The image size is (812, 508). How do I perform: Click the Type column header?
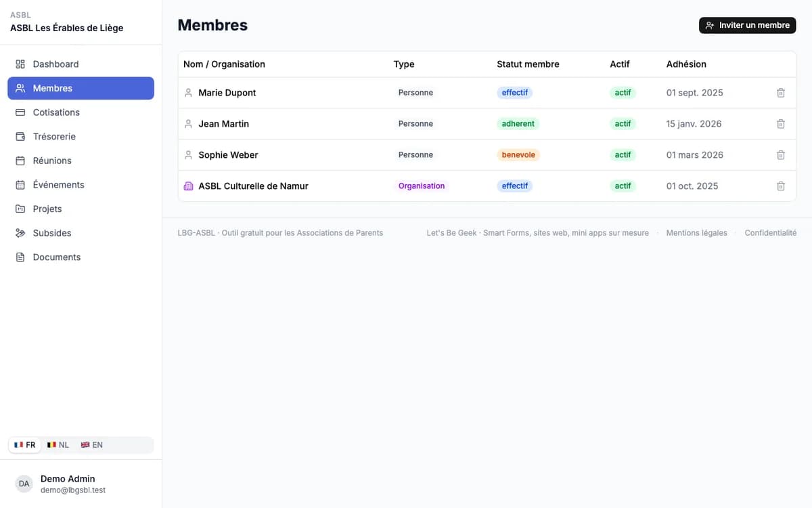pos(404,64)
